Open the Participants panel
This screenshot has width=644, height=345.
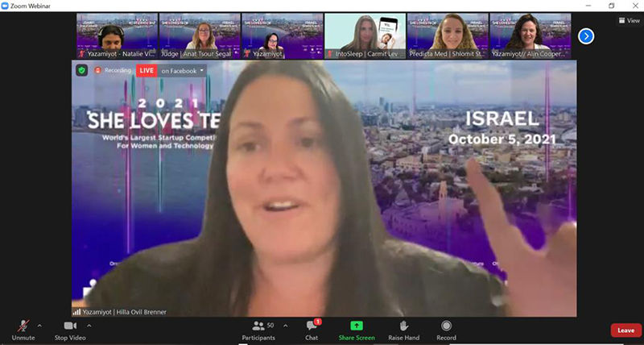258,330
